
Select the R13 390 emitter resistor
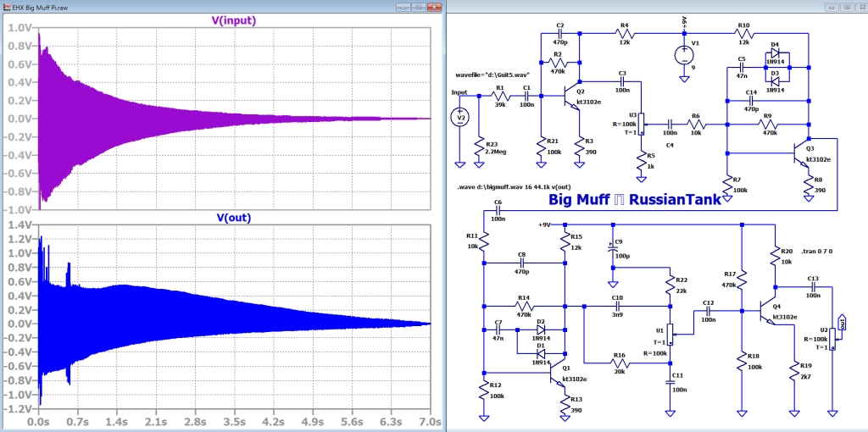click(565, 404)
